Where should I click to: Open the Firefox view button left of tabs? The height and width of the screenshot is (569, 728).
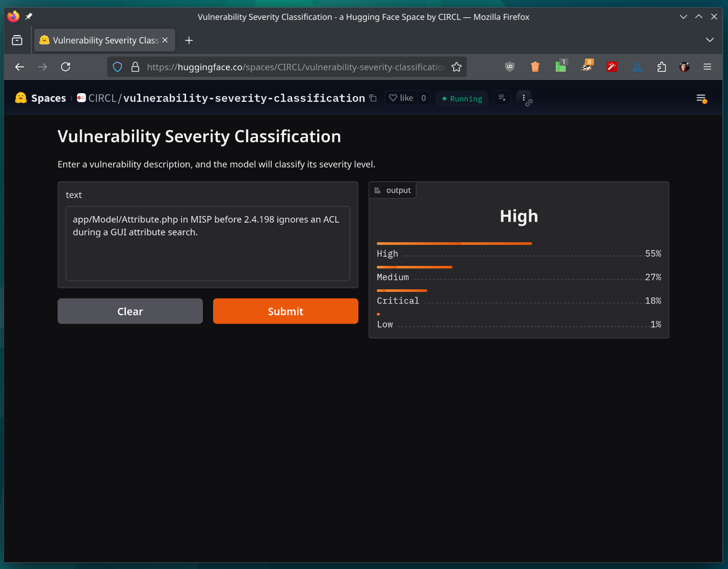point(17,40)
